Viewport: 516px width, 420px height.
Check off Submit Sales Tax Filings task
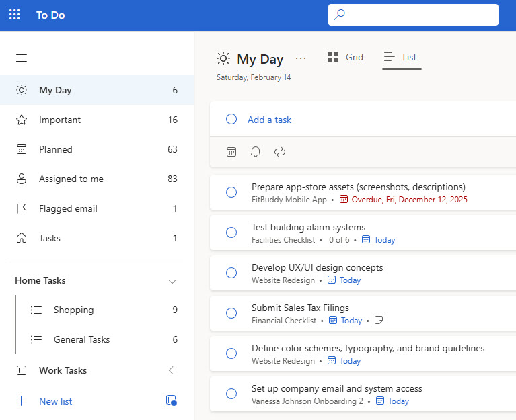pyautogui.click(x=231, y=313)
